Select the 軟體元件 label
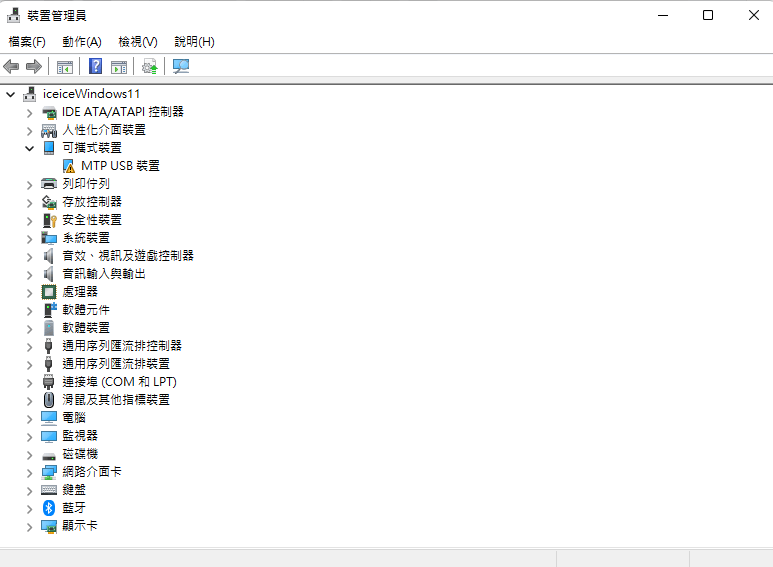773x567 pixels. 86,310
